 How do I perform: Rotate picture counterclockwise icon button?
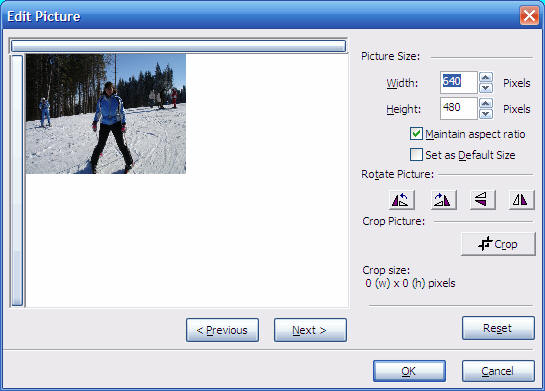pyautogui.click(x=401, y=200)
